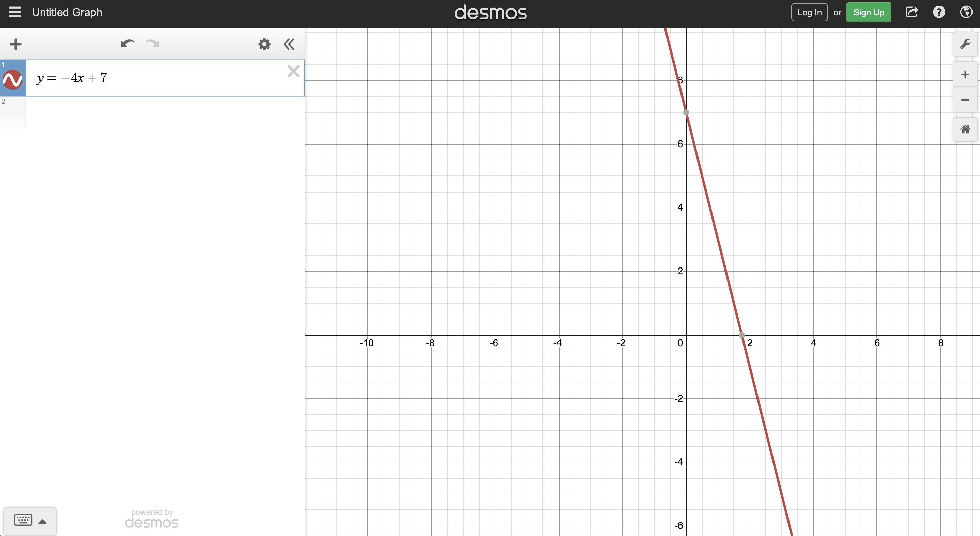Undo the last action
980x536 pixels.
click(127, 44)
